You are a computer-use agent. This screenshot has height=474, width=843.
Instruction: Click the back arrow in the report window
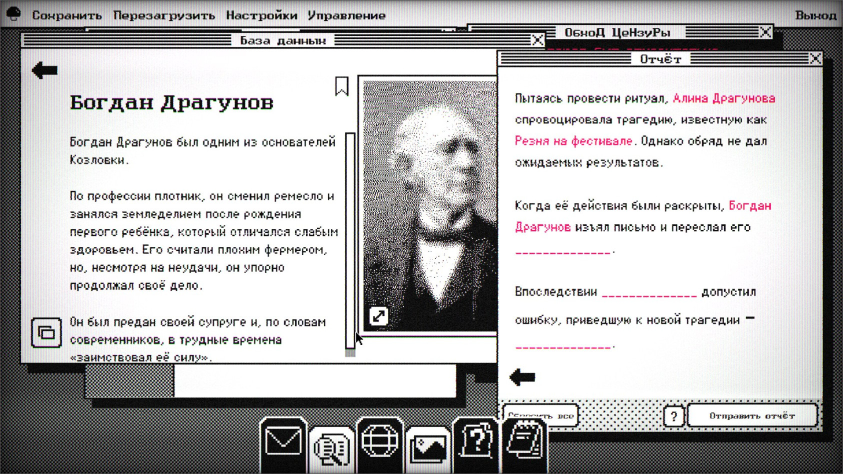pos(522,377)
